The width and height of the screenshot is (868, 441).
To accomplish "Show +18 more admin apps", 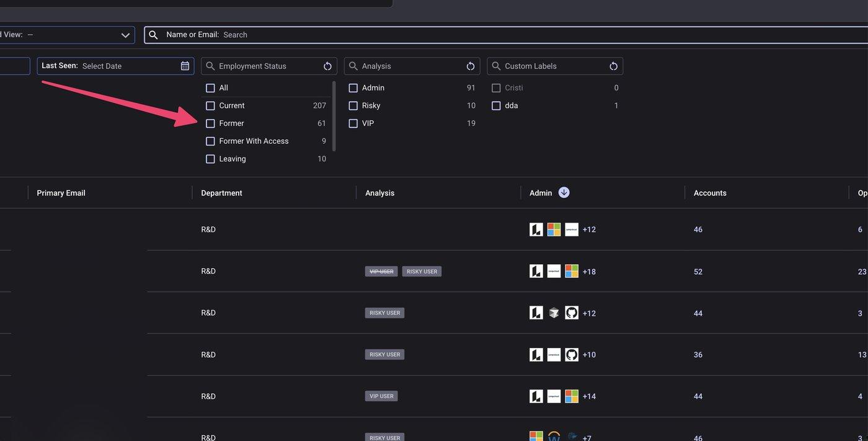I will (x=589, y=272).
